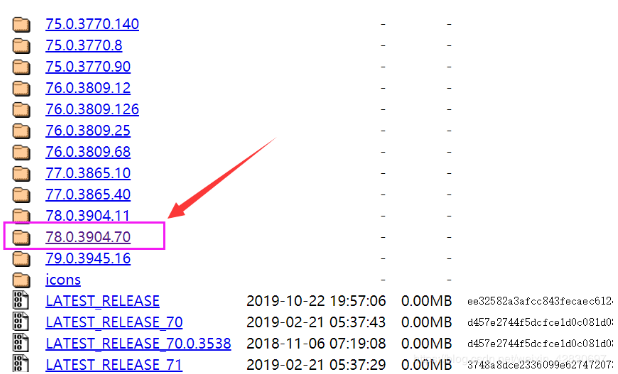Select 0.00MB size in LATEST_RELEASE_70 row
The width and height of the screenshot is (618, 374).
pyautogui.click(x=426, y=322)
